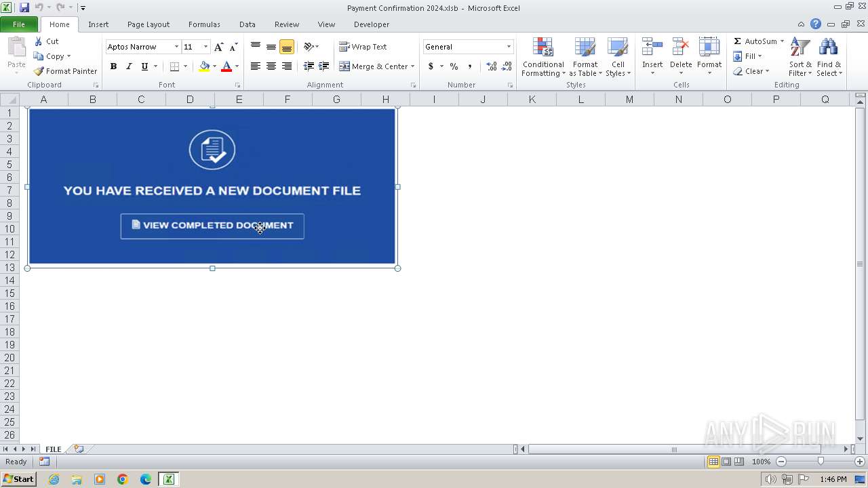Viewport: 868px width, 488px height.
Task: Click Zoom In plus button
Action: [x=859, y=462]
